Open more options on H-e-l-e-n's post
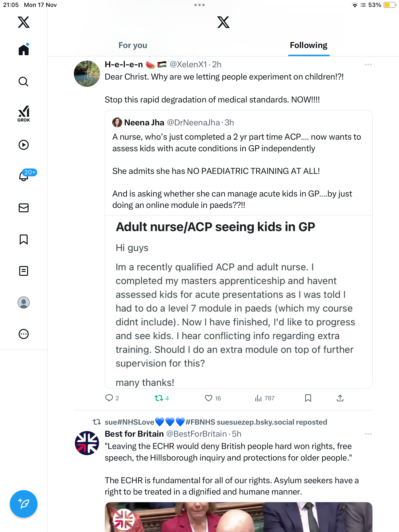Image resolution: width=399 pixels, height=532 pixels. coord(368,65)
